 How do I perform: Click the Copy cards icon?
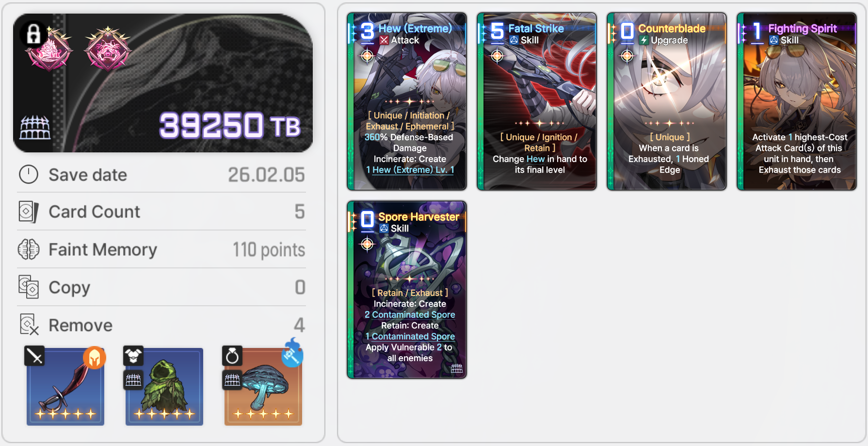tap(29, 287)
